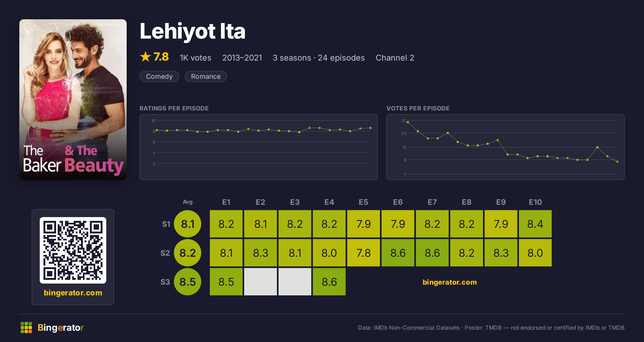
Task: Click the Ratings Per Episode chart
Action: 259,147
